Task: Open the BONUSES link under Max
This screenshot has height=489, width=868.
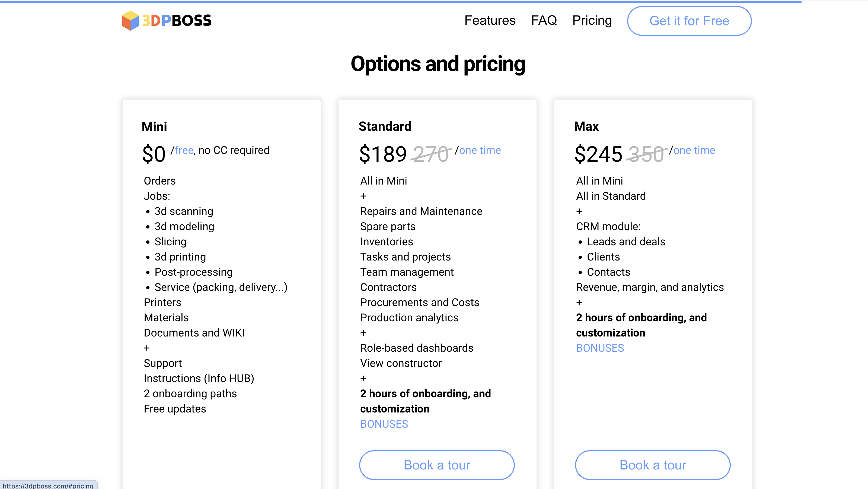Action: click(x=600, y=348)
